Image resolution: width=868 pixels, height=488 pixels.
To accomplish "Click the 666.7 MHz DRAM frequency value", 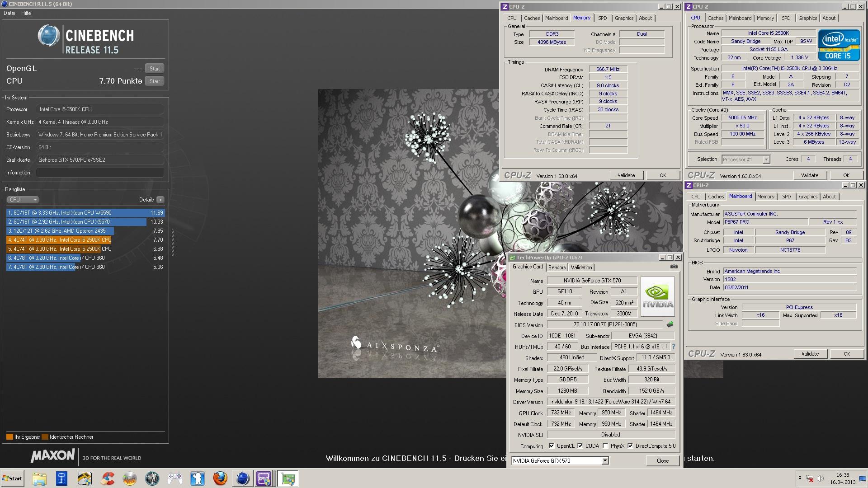I will (x=608, y=69).
